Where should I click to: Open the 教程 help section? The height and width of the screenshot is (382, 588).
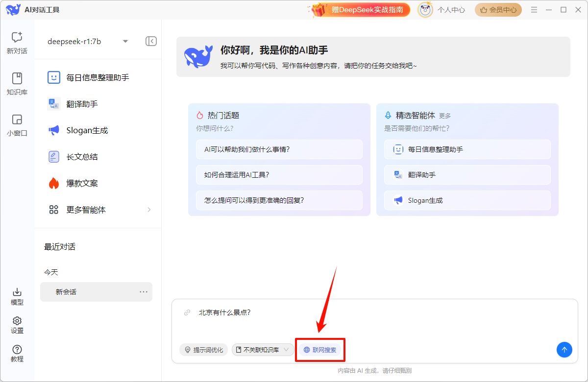point(17,354)
